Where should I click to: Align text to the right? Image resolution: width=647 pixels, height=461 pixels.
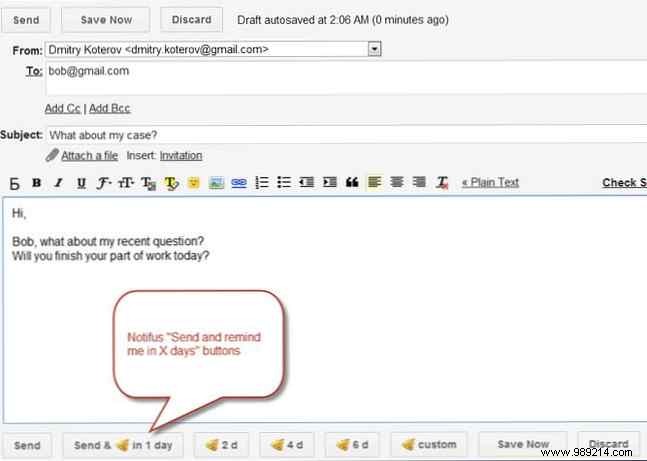419,182
